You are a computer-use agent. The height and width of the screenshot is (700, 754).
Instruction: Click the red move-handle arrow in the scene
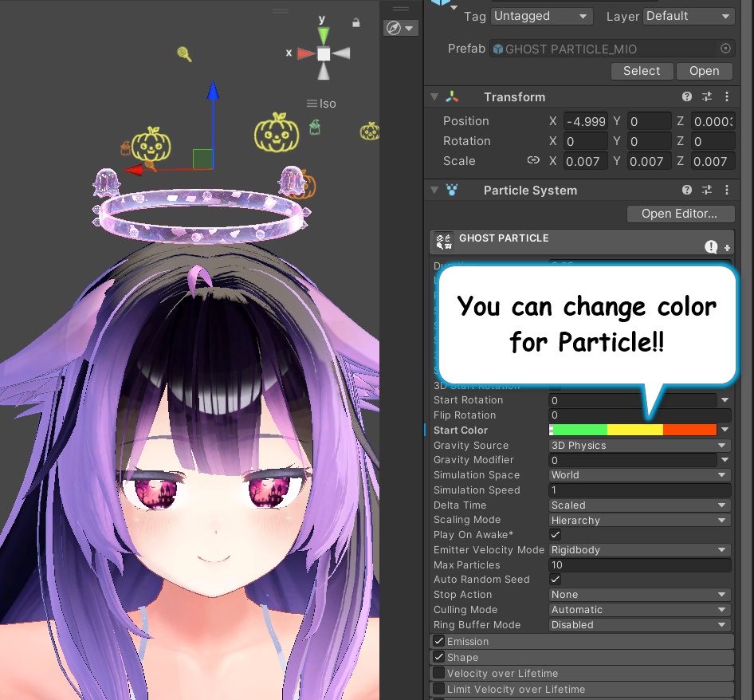click(134, 170)
